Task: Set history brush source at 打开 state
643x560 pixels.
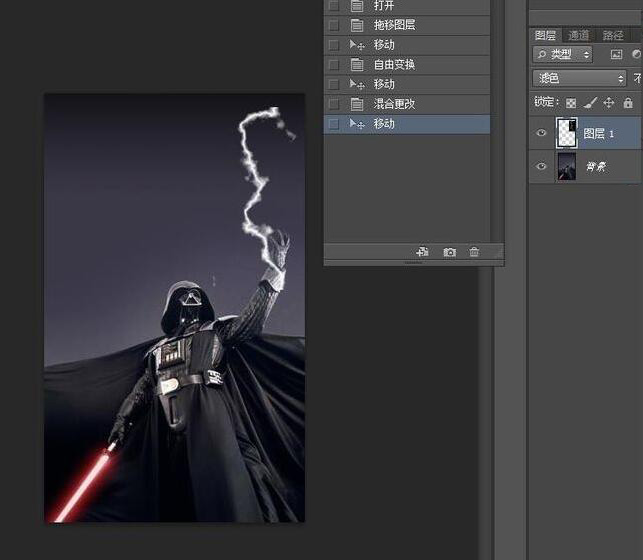Action: 334,6
